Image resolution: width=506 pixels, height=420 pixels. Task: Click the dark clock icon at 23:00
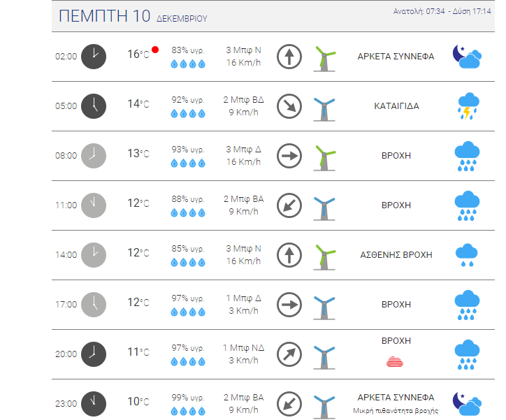(x=94, y=404)
